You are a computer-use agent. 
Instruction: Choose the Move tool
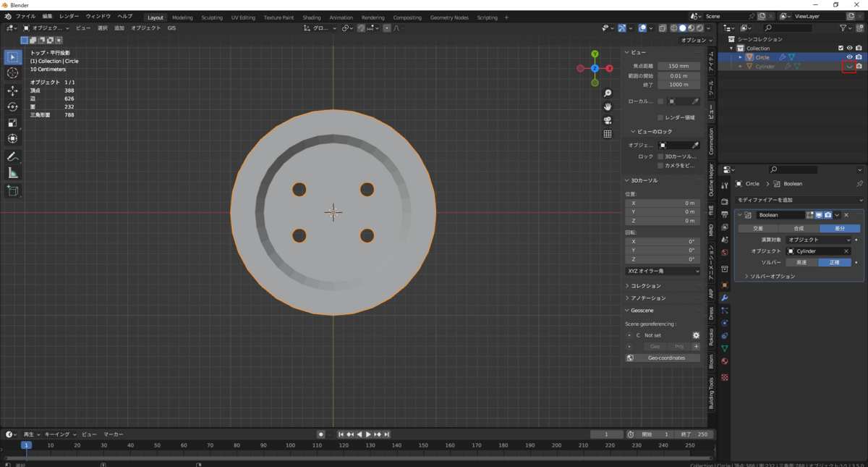point(13,91)
